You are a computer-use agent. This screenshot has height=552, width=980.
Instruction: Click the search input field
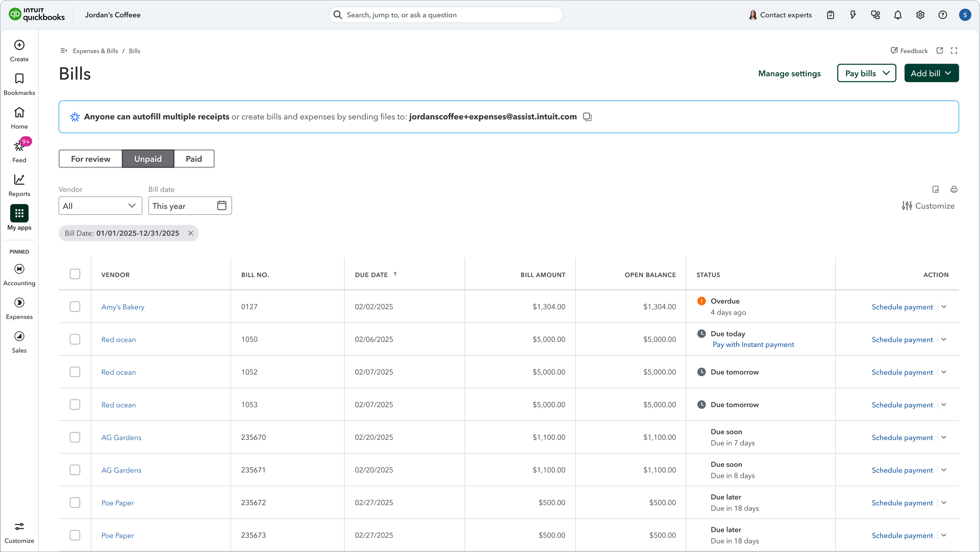[x=446, y=15]
